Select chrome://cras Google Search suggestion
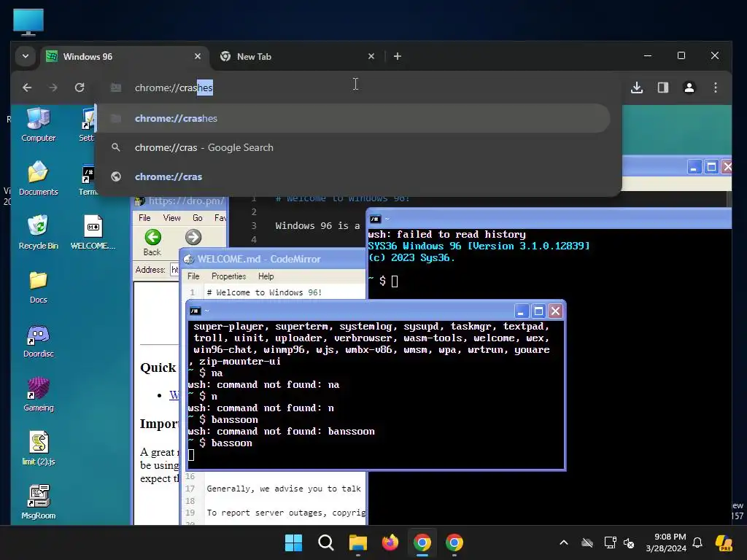 coord(354,147)
